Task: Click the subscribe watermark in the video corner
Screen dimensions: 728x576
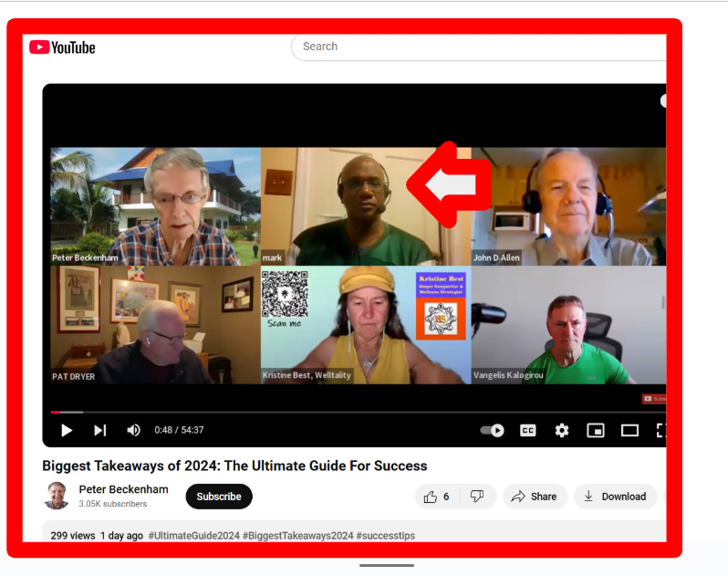Action: tap(654, 399)
